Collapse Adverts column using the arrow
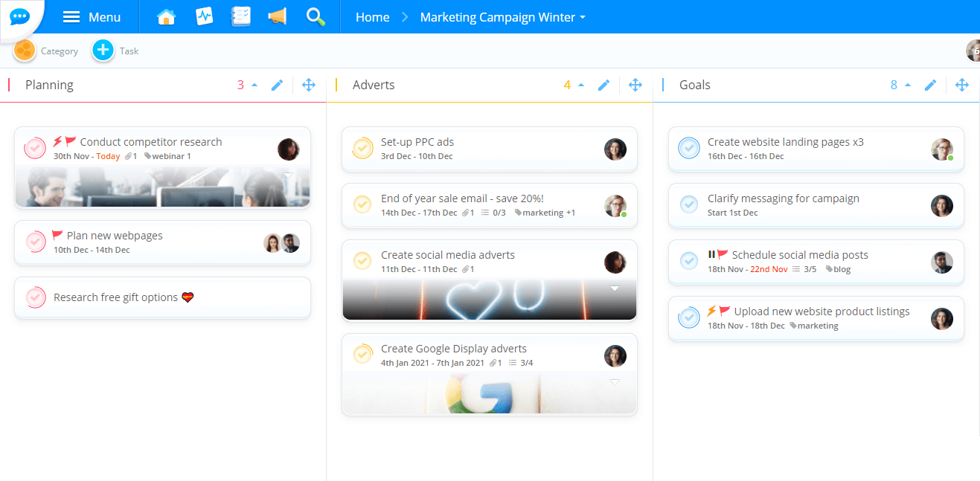This screenshot has width=980, height=481. (x=581, y=85)
